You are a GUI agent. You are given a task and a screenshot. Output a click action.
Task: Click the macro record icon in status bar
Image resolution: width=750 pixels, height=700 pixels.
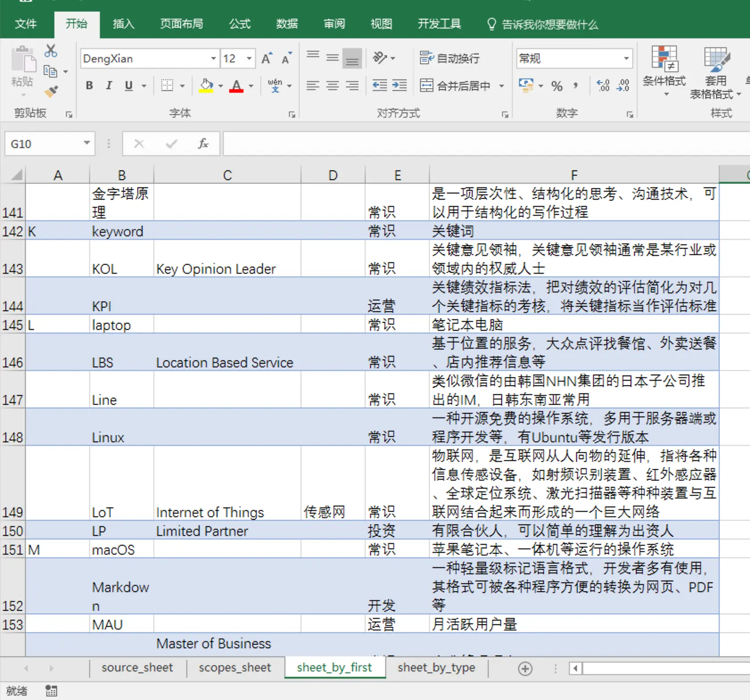click(x=51, y=691)
